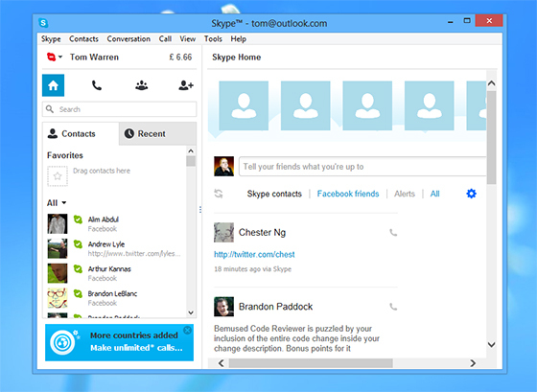The height and width of the screenshot is (392, 537).
Task: Click your own profile photo by mood box
Action: 224,167
